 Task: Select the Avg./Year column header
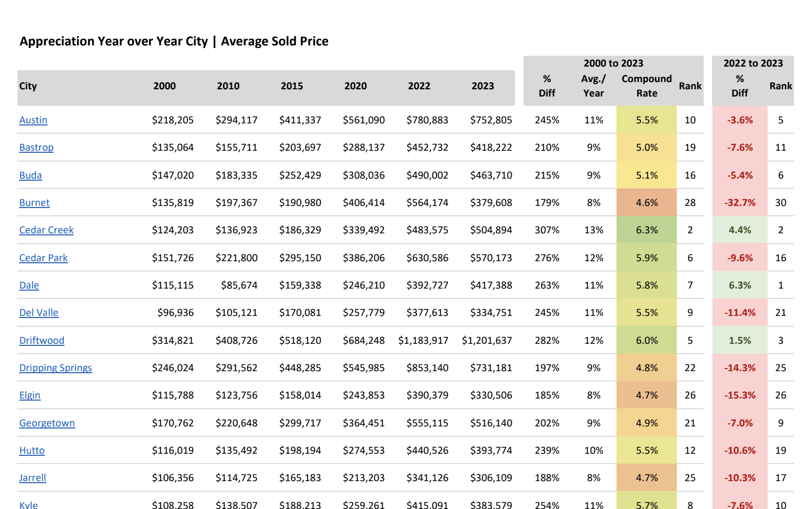tap(594, 86)
